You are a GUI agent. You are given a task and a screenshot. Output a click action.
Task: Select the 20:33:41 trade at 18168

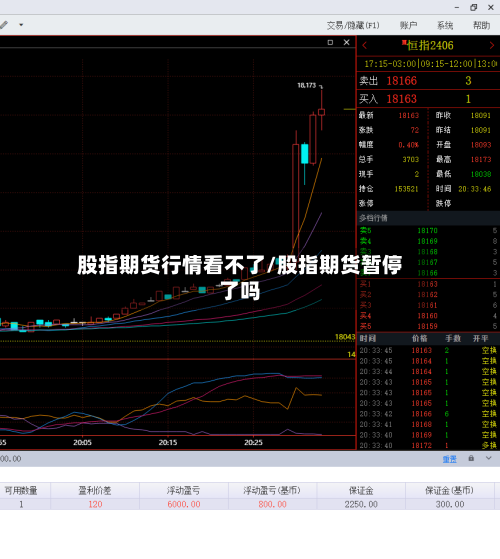[428, 425]
